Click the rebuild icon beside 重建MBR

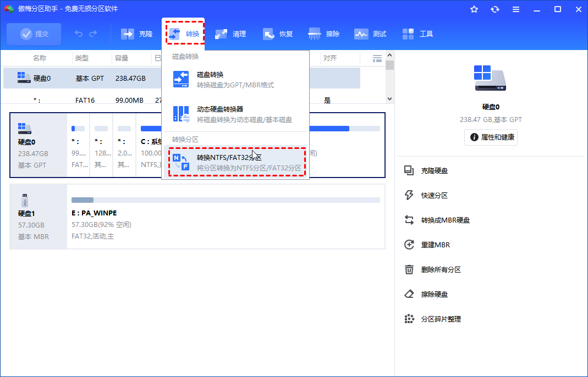[409, 245]
